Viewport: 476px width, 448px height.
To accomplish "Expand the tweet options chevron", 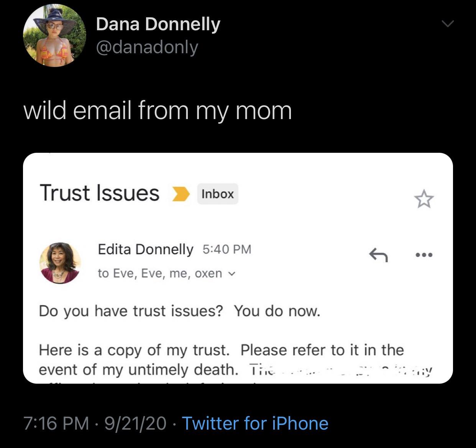I will click(x=447, y=24).
